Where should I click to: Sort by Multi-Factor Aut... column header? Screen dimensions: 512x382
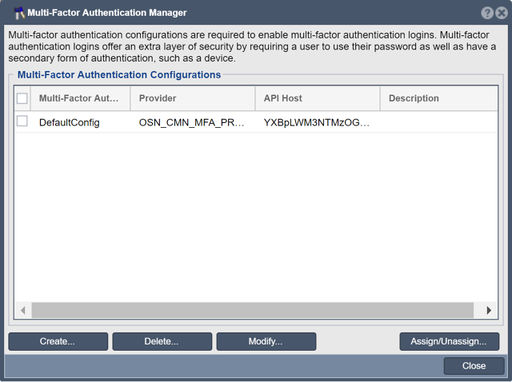(x=80, y=98)
